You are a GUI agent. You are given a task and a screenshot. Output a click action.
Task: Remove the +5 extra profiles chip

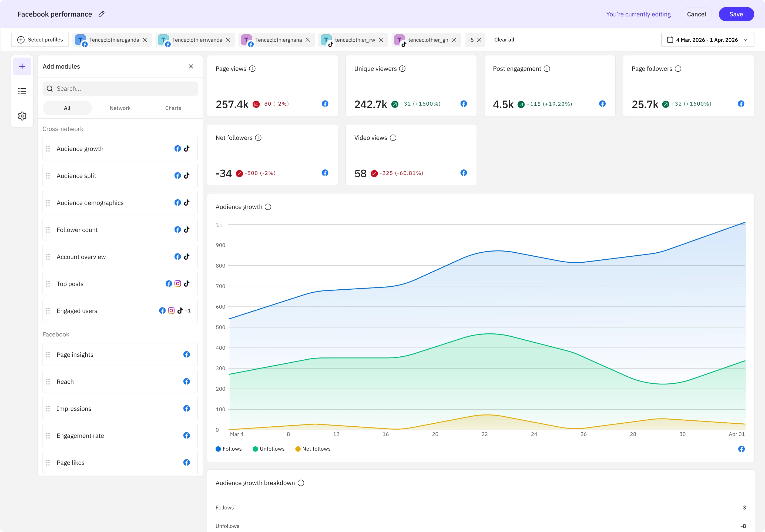tap(479, 40)
